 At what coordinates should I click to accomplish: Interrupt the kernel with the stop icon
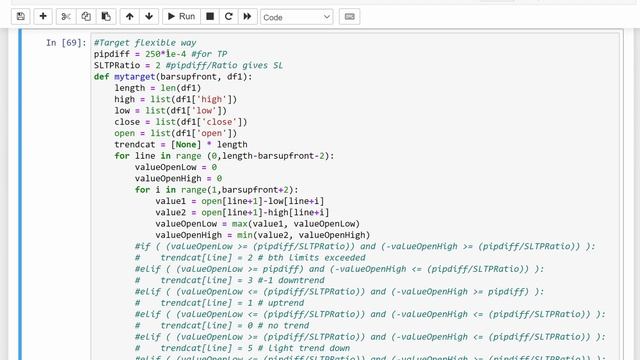point(210,17)
